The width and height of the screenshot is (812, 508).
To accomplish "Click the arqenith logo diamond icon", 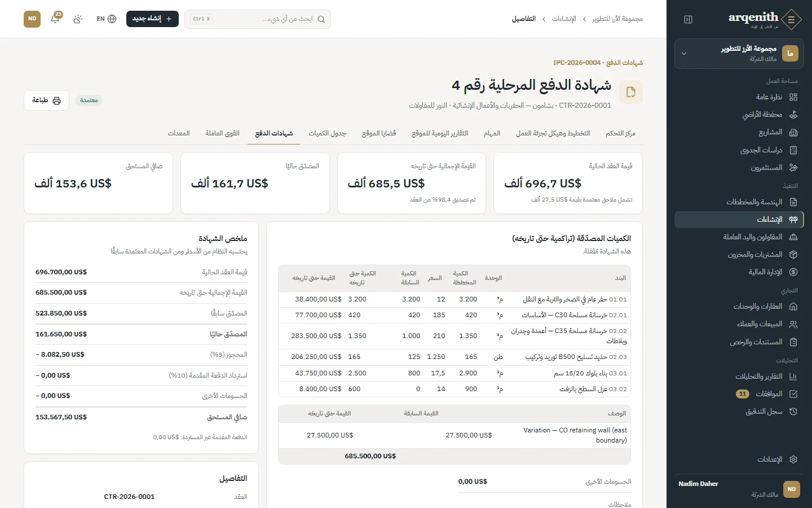I will coord(792,19).
